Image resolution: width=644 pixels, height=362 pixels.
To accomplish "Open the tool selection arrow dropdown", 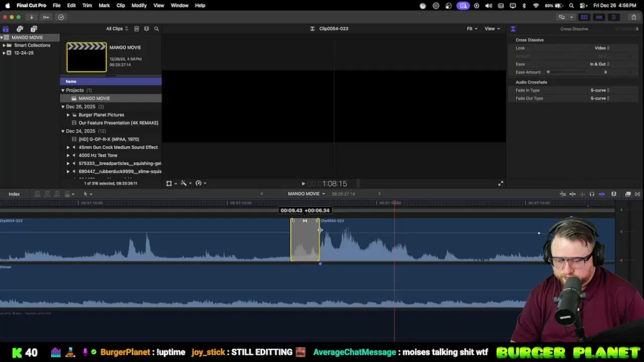I will [88, 194].
